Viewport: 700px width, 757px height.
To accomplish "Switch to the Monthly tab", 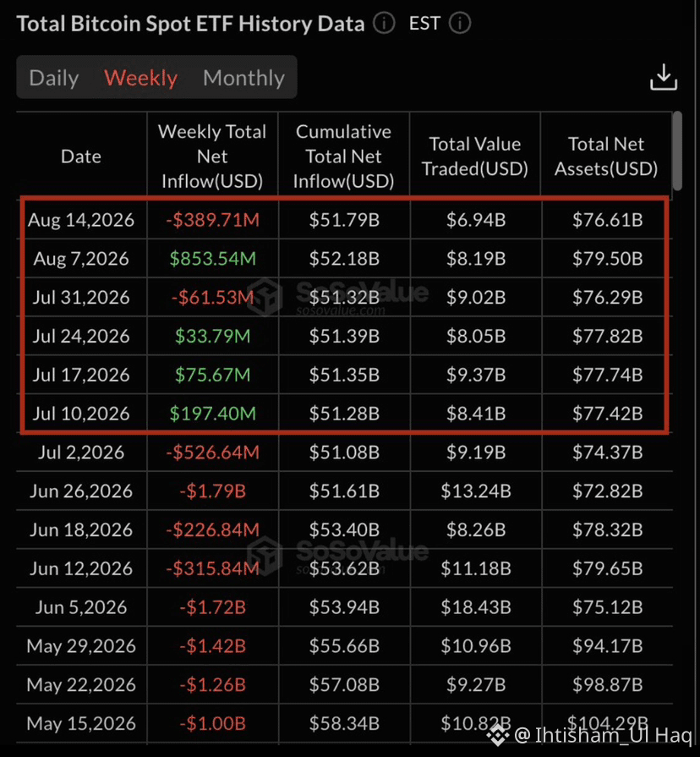I will coord(243,78).
